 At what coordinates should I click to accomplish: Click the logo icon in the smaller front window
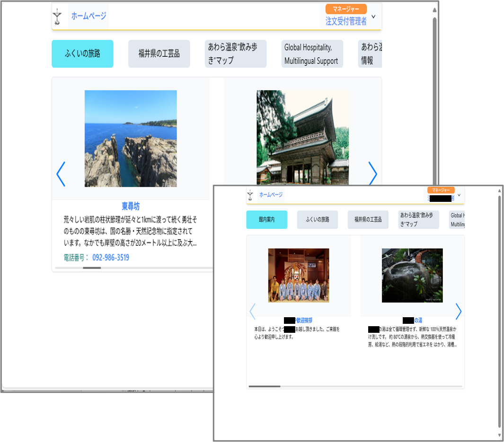pos(250,195)
